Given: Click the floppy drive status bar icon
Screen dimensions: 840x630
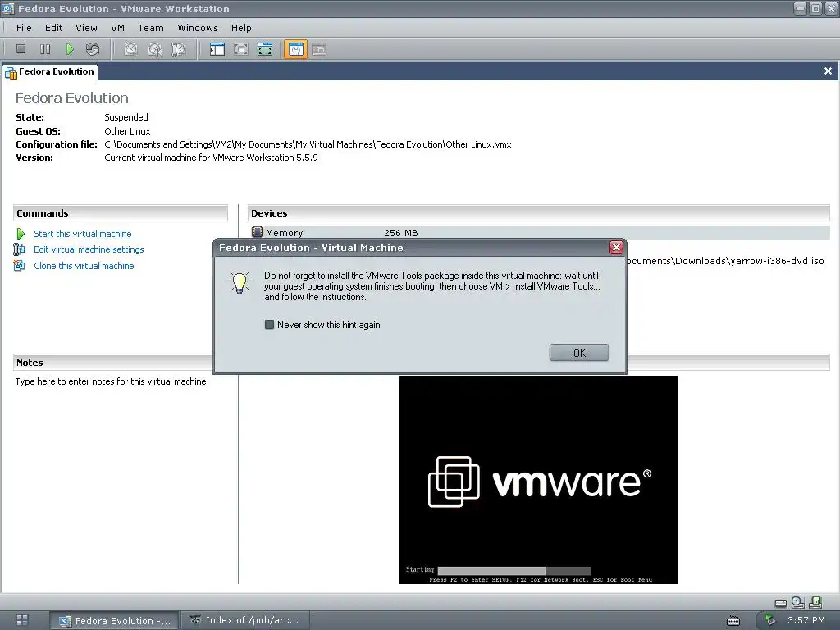Looking at the screenshot, I should point(815,603).
